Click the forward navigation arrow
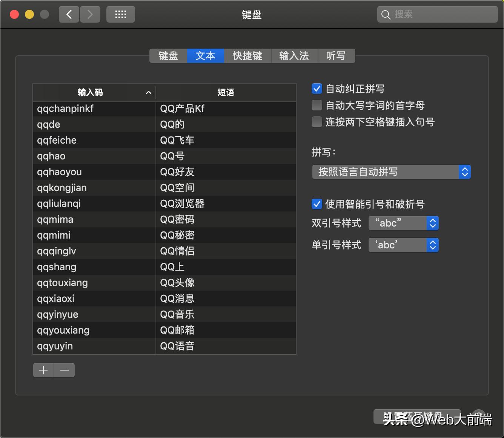This screenshot has height=438, width=504. click(90, 14)
